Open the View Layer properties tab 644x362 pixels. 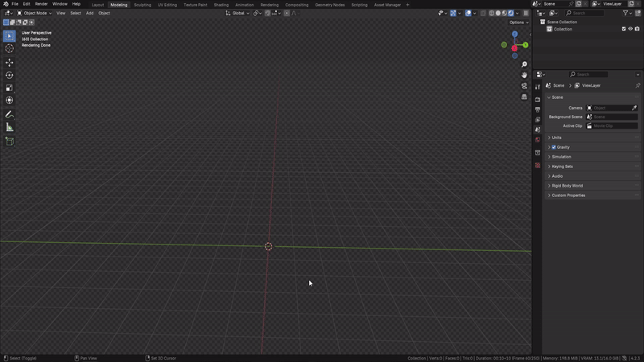tap(538, 119)
